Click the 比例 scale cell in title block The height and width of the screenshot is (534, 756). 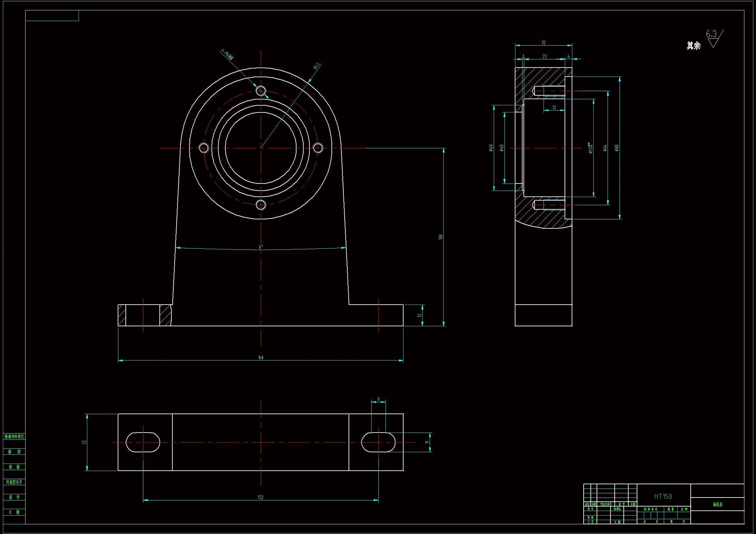pos(684,509)
